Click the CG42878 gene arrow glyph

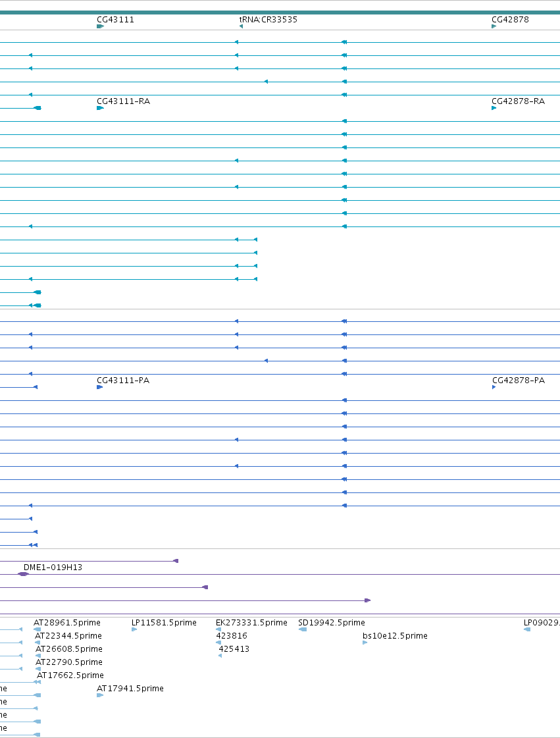click(494, 26)
